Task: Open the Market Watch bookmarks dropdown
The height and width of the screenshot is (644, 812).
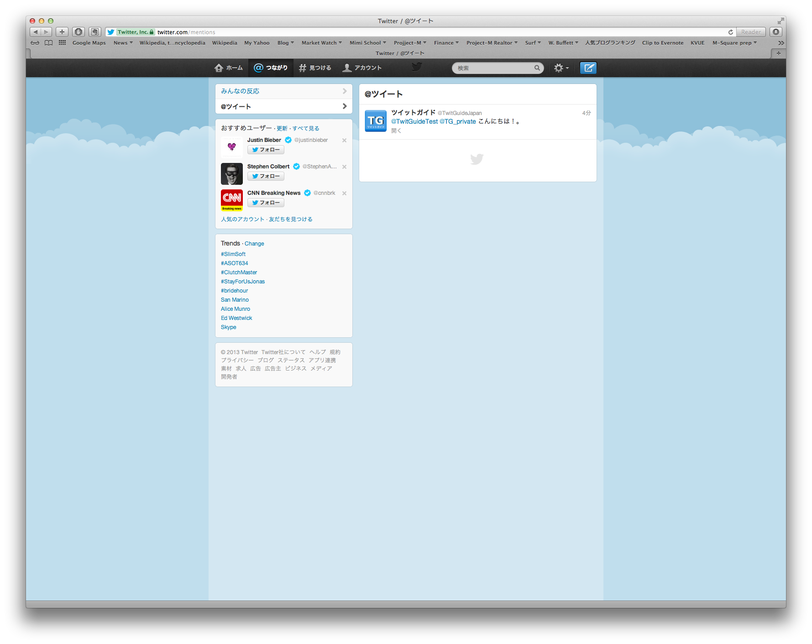Action: pos(322,43)
